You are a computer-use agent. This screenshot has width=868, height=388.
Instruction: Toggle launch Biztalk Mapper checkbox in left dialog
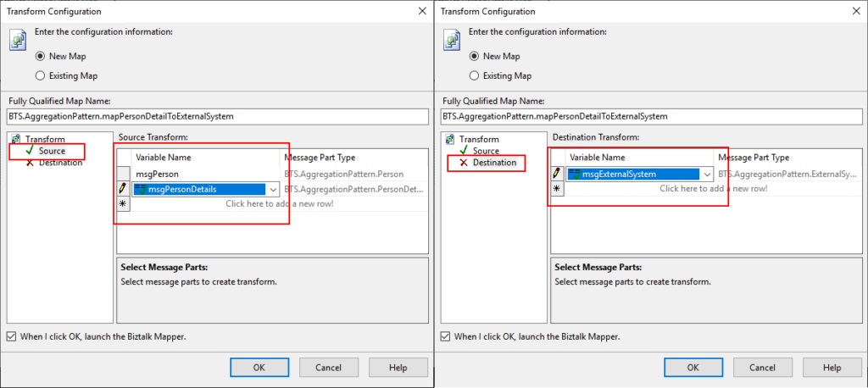(11, 336)
